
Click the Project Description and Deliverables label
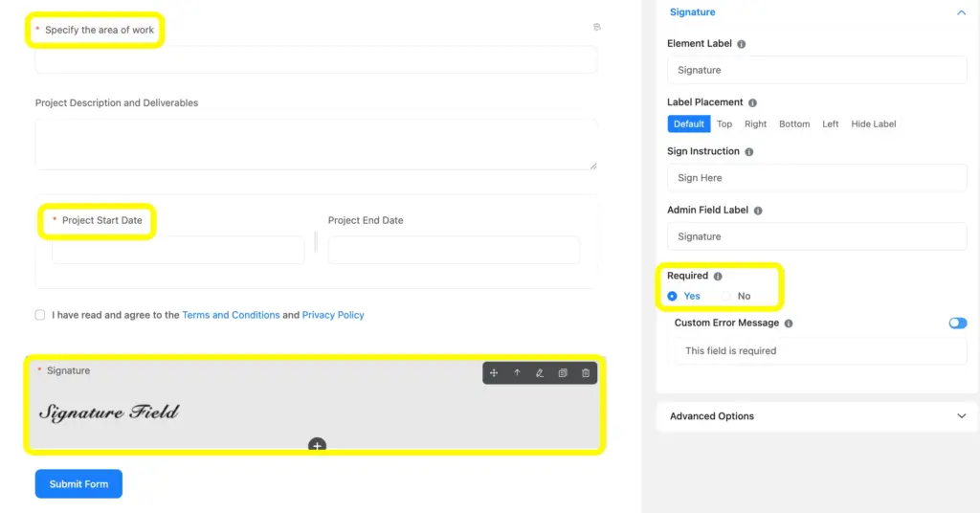coord(117,103)
